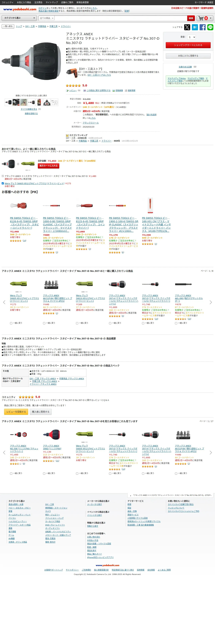The width and height of the screenshot is (215, 644).
Task: Click the 購入者に質問する button
Action: click(x=40, y=412)
